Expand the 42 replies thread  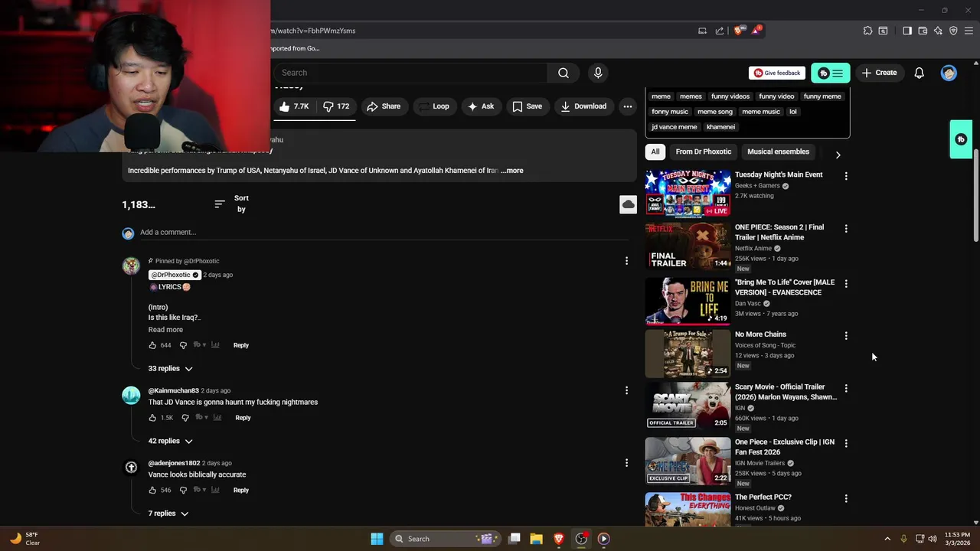click(x=171, y=442)
